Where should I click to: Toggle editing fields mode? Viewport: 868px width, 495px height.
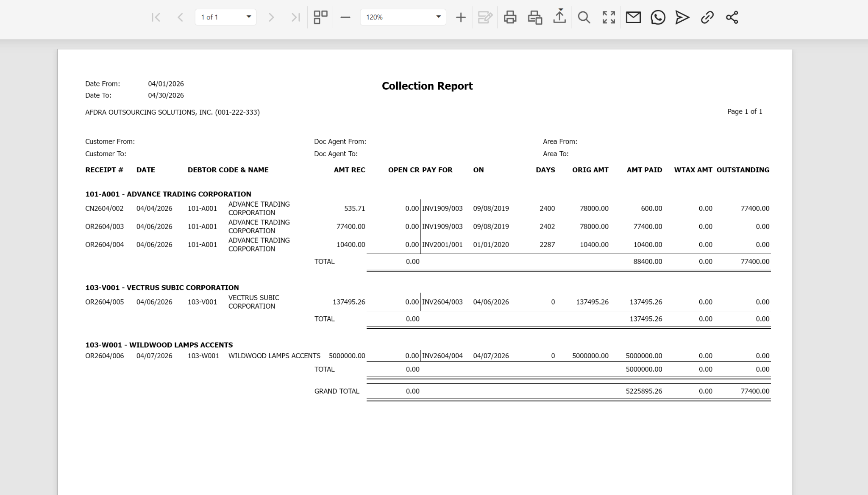tap(485, 17)
